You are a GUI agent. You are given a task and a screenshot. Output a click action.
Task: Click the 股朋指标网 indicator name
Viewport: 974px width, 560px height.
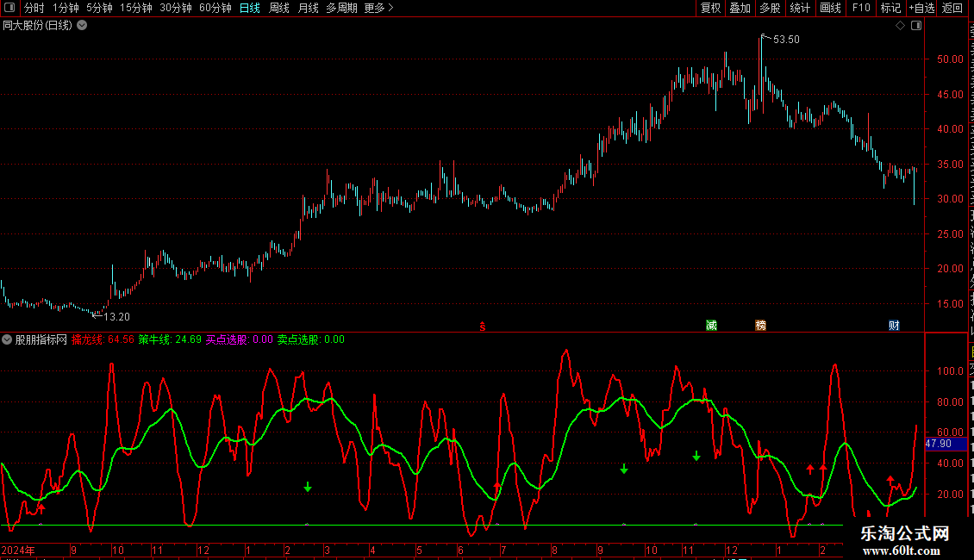41,339
